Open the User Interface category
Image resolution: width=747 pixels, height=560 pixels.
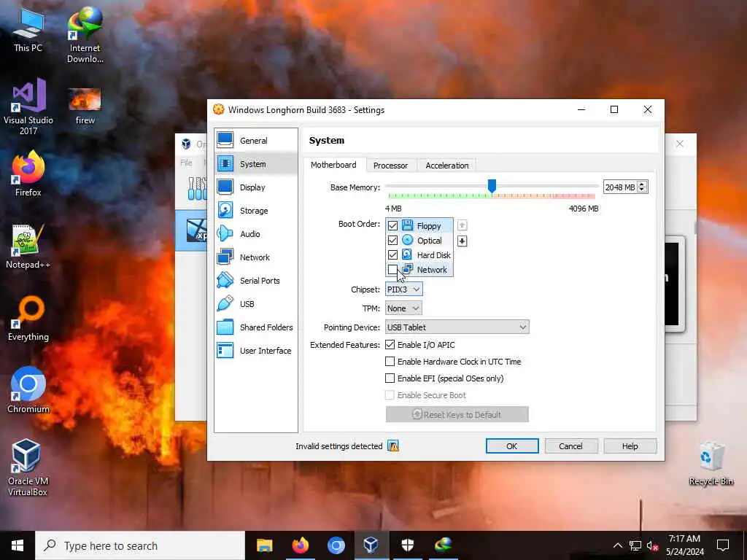coord(256,351)
